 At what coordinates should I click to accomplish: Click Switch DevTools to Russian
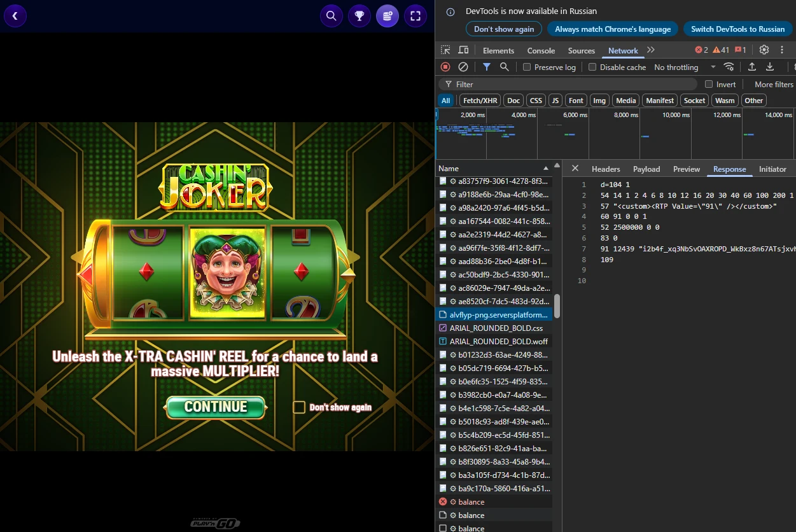[x=738, y=29]
